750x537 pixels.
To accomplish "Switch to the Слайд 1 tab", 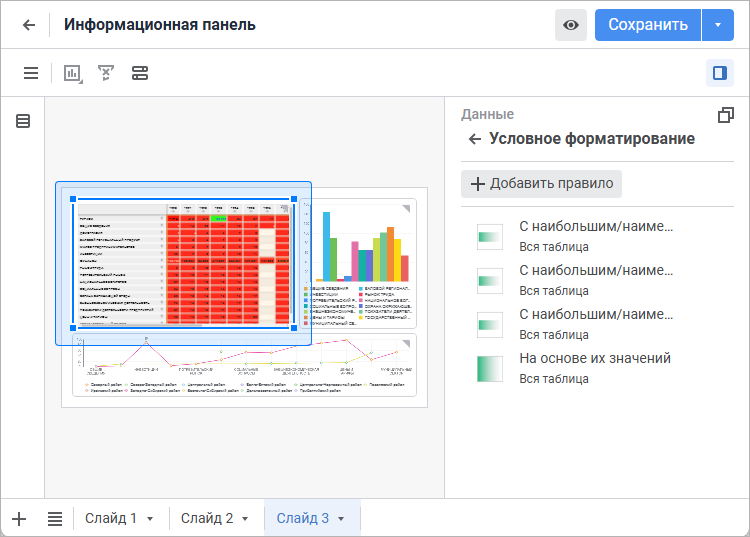I will [x=111, y=518].
